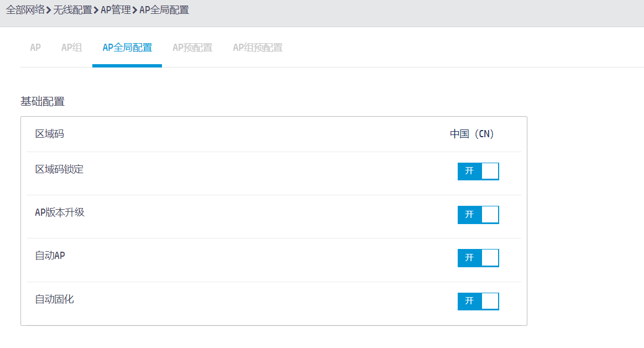
Task: Click the 区域码锁定 label text
Action: 59,169
